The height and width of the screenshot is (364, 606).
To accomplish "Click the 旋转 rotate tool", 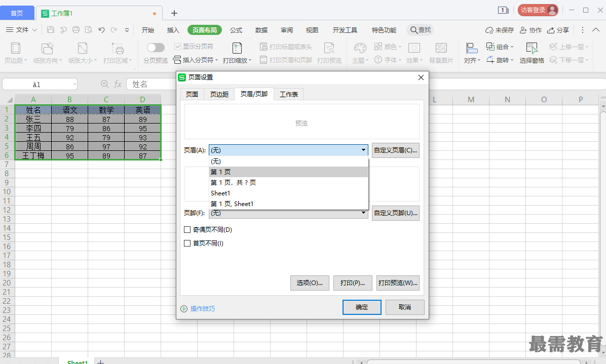I will click(500, 60).
